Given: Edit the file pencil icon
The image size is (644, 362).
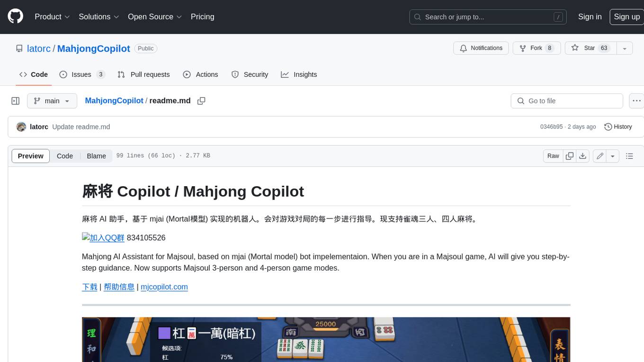Looking at the screenshot, I should (x=599, y=156).
